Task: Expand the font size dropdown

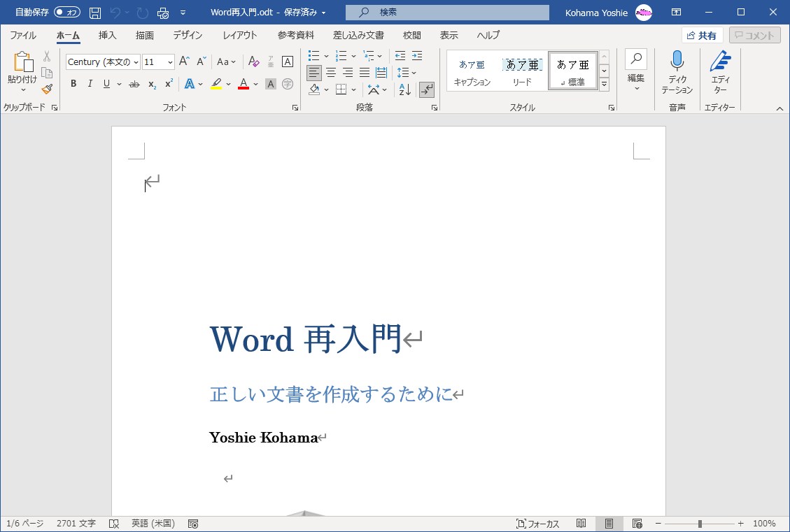Action: pos(170,62)
